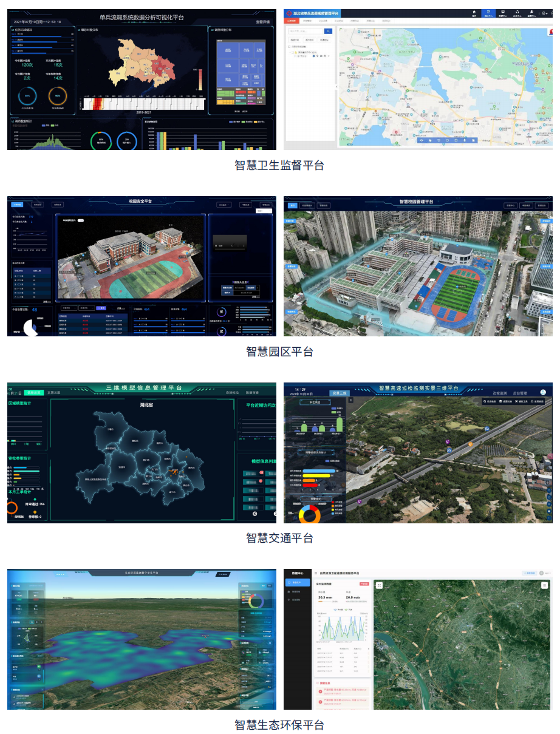Check the box under the search buttons

pyautogui.click(x=290, y=47)
